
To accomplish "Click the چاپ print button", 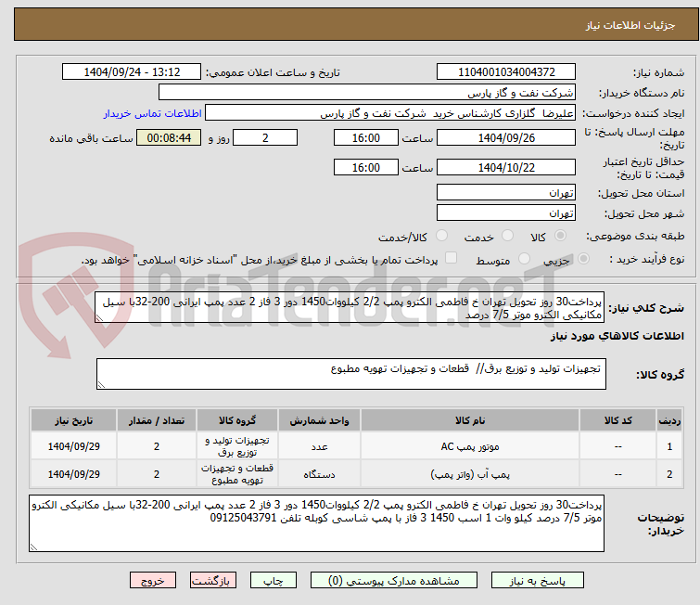I will point(273,581).
